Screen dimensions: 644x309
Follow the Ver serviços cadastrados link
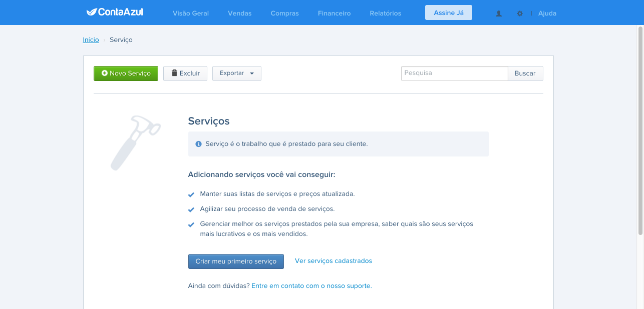(334, 261)
